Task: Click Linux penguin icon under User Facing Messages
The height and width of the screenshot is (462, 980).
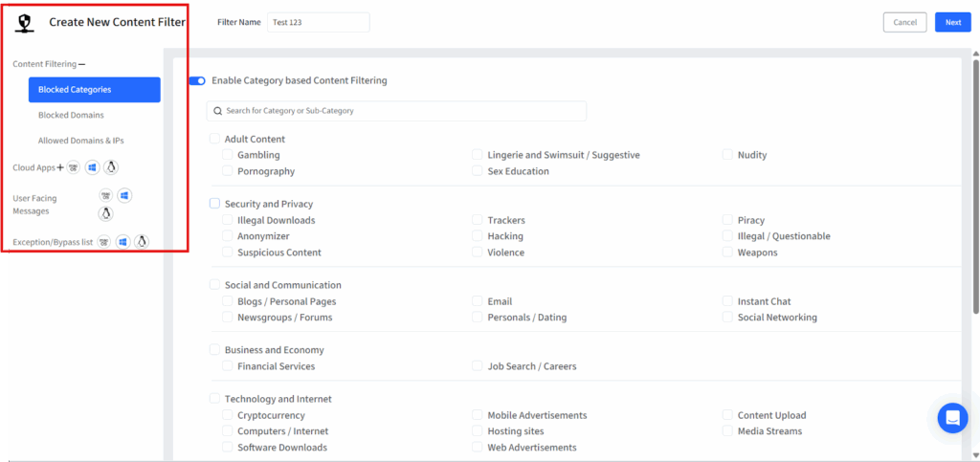Action: (x=106, y=213)
